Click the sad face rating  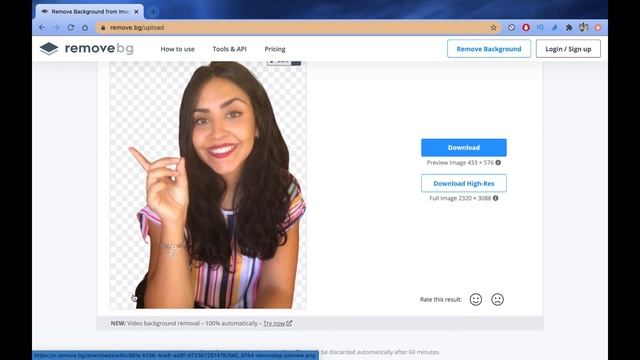point(497,300)
